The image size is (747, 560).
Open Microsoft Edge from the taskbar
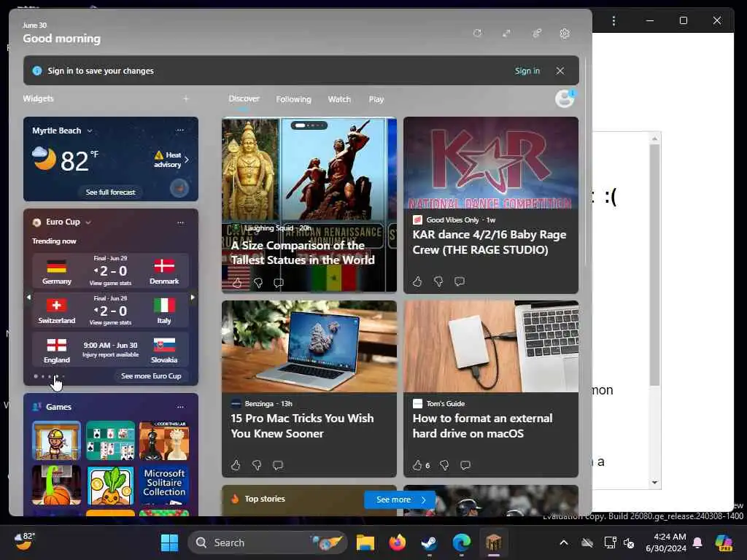[461, 542]
